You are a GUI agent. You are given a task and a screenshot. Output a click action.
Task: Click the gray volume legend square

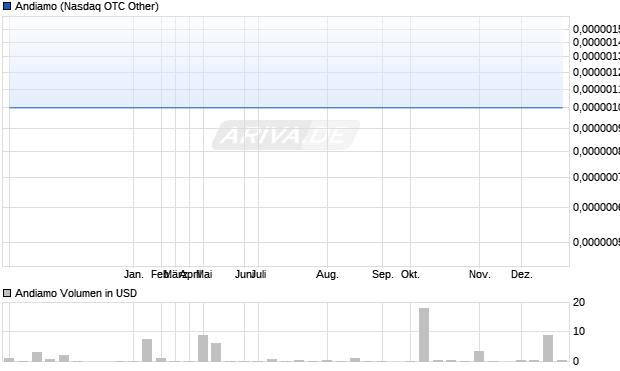point(7,293)
